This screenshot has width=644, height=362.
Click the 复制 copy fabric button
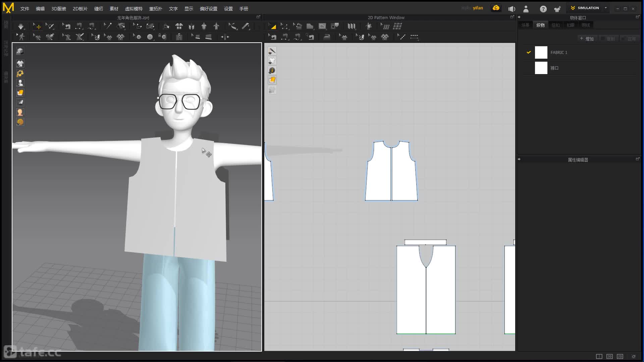pyautogui.click(x=608, y=39)
